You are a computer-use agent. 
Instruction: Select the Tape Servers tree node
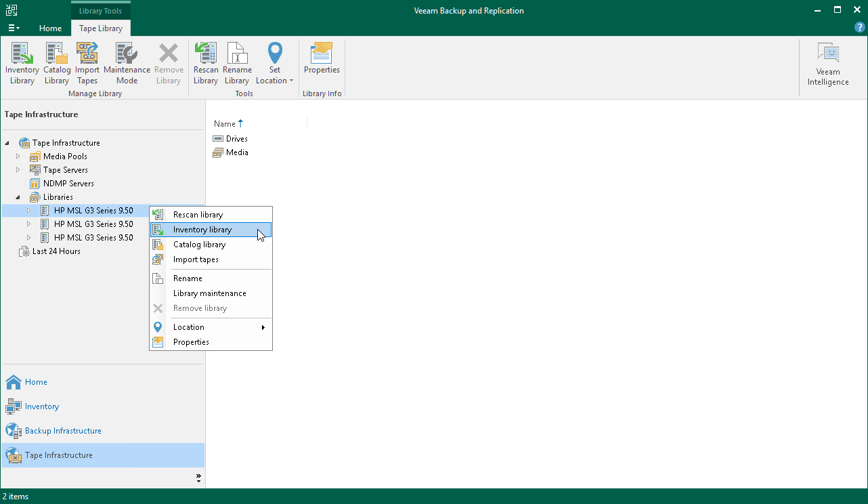(65, 170)
